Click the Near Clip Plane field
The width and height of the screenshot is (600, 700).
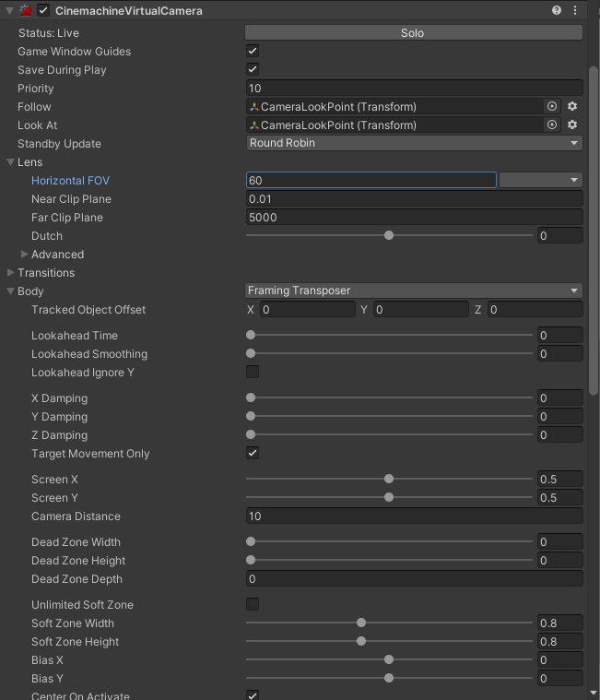click(415, 198)
